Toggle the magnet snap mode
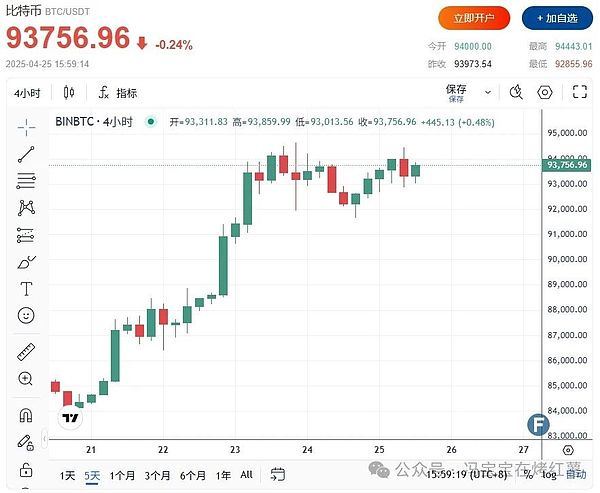The height and width of the screenshot is (493, 600). tap(25, 415)
